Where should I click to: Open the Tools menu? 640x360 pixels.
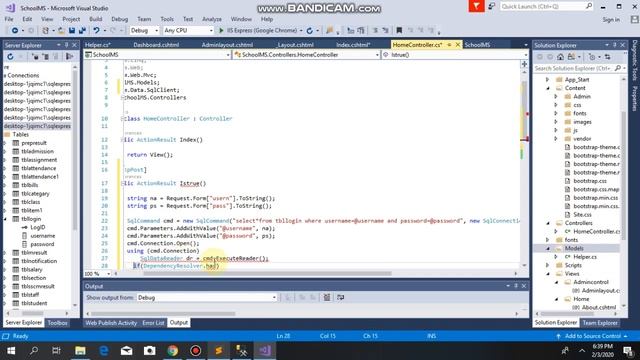(167, 19)
